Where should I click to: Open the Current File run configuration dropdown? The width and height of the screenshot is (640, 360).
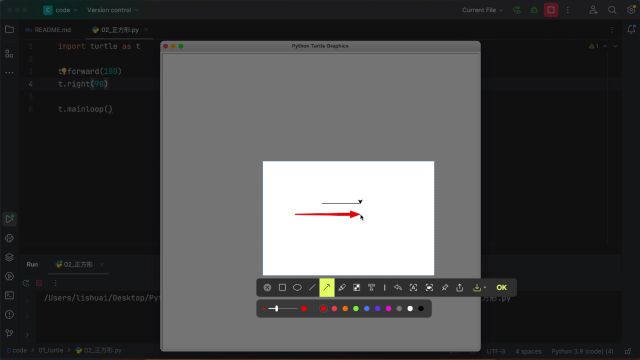[482, 10]
